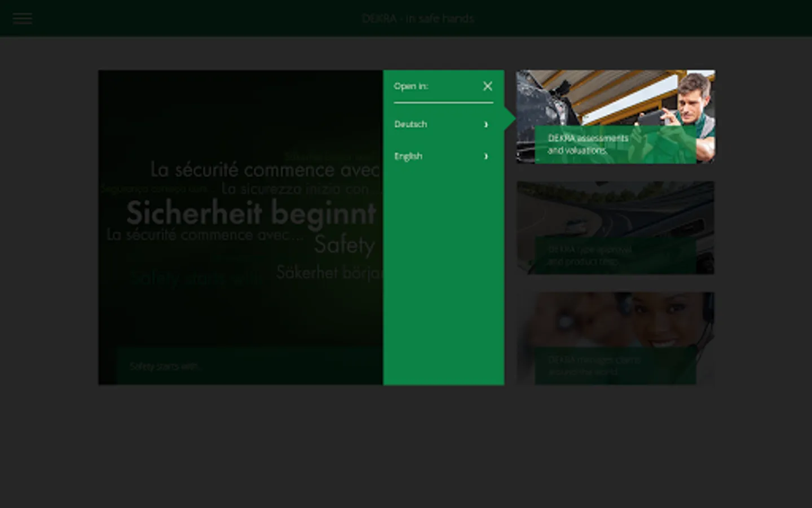Click the 'Safety starts with' caption
Screen dimensions: 812x508
[x=164, y=366]
